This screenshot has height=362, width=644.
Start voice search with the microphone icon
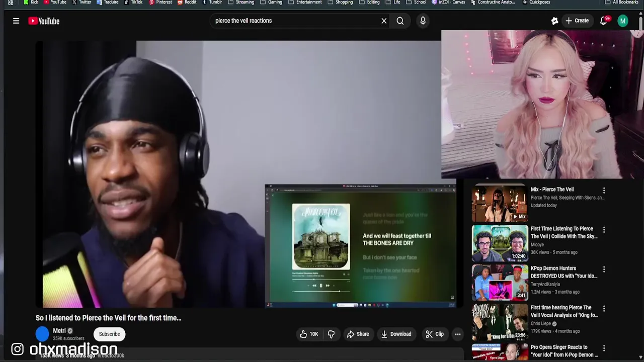tap(423, 21)
